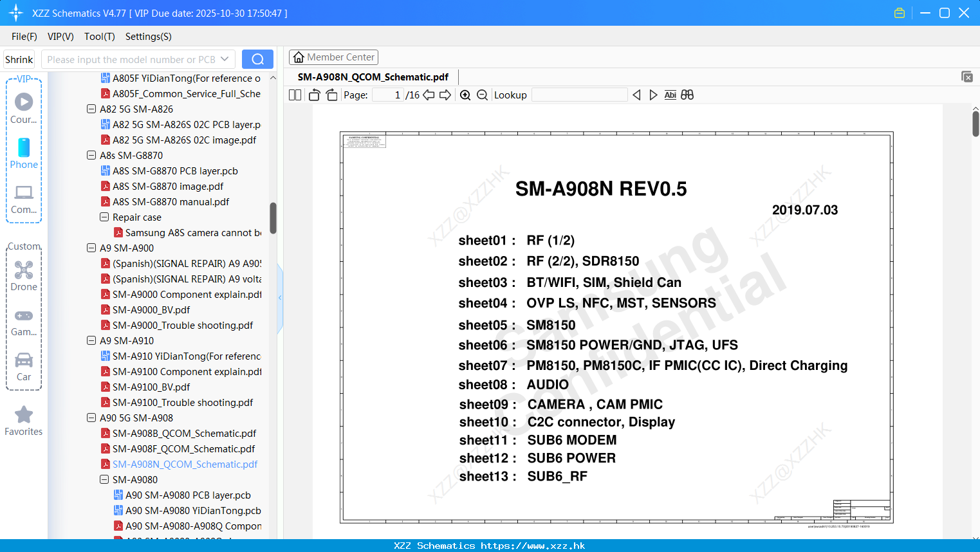Screen dimensions: 980x552
Task: Click the tree list scrollbar thumb
Action: pos(273,219)
